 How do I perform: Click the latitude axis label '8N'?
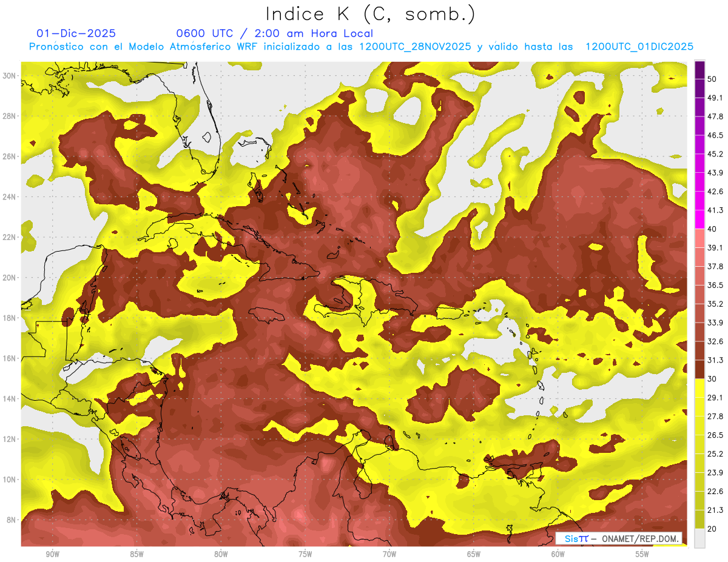coord(11,520)
